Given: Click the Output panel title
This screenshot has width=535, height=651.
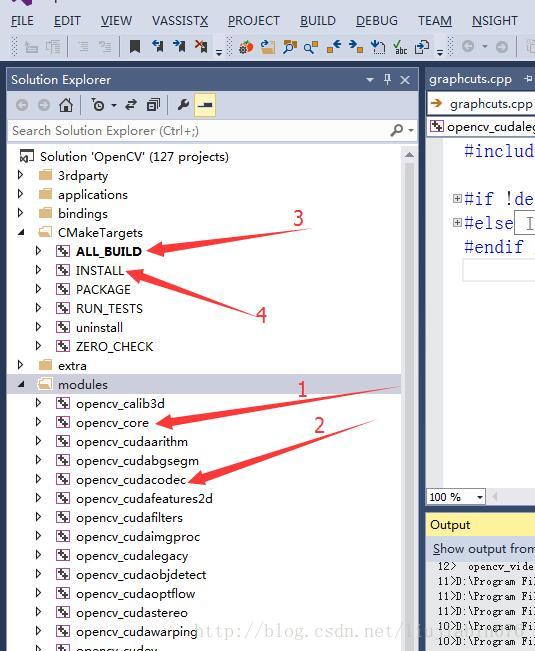Looking at the screenshot, I should point(450,525).
